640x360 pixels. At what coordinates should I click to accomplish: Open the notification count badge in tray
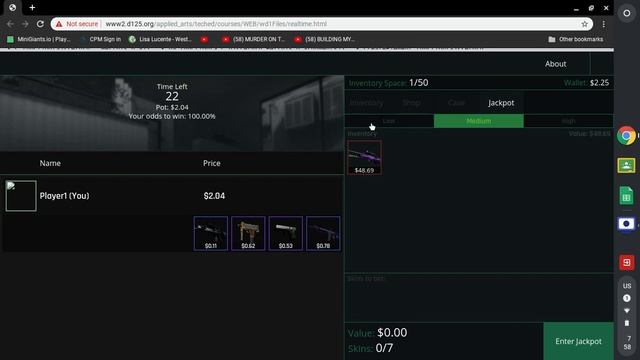(x=627, y=298)
